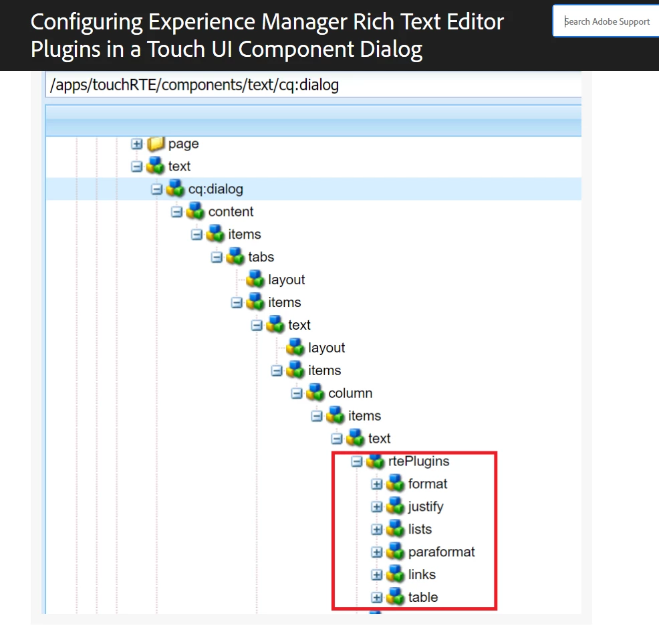Collapse the column node
This screenshot has width=659, height=644.
297,394
